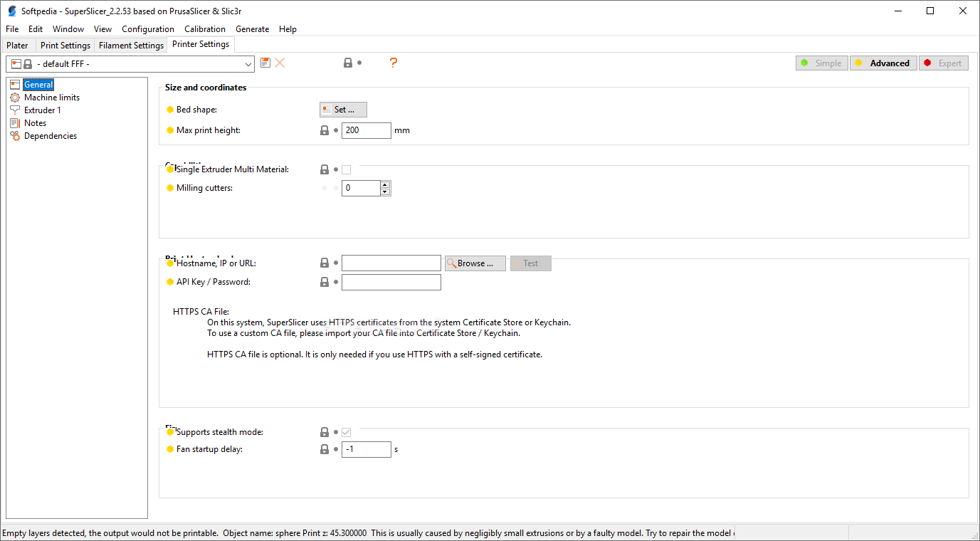Image resolution: width=980 pixels, height=541 pixels.
Task: Decrease Milling cutters with down arrow
Action: click(385, 191)
